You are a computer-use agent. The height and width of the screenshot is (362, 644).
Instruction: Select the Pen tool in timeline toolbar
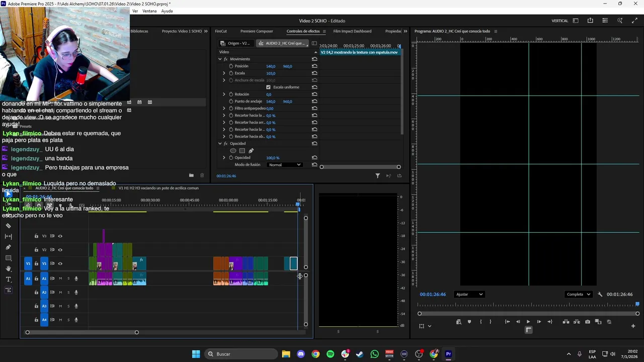8,247
